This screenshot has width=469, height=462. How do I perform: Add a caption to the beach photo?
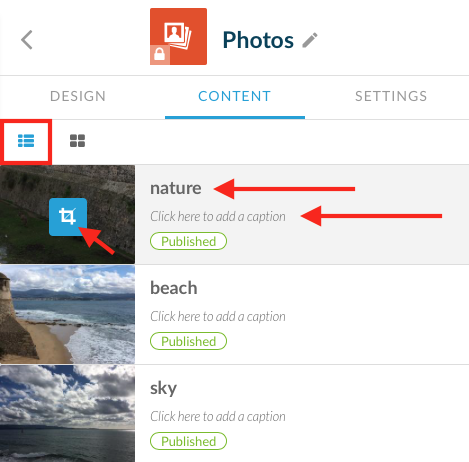(218, 317)
